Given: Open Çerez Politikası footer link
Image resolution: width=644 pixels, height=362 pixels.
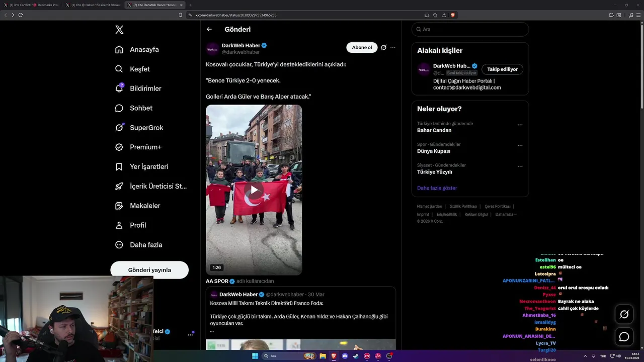Looking at the screenshot, I should [x=497, y=207].
